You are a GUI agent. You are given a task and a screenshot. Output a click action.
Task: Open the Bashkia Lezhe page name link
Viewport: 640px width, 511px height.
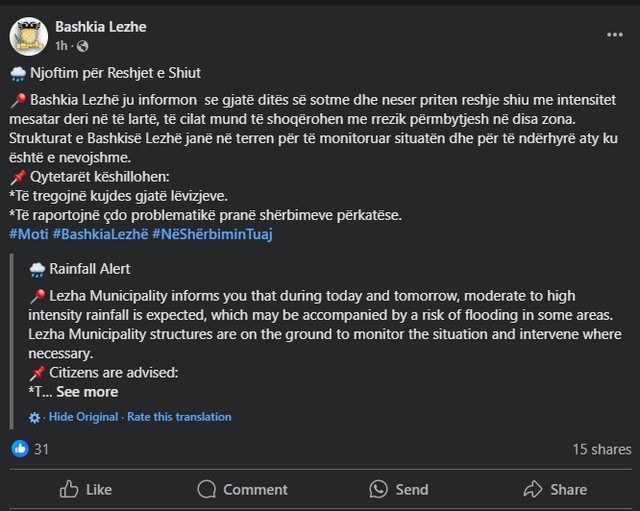[x=100, y=27]
